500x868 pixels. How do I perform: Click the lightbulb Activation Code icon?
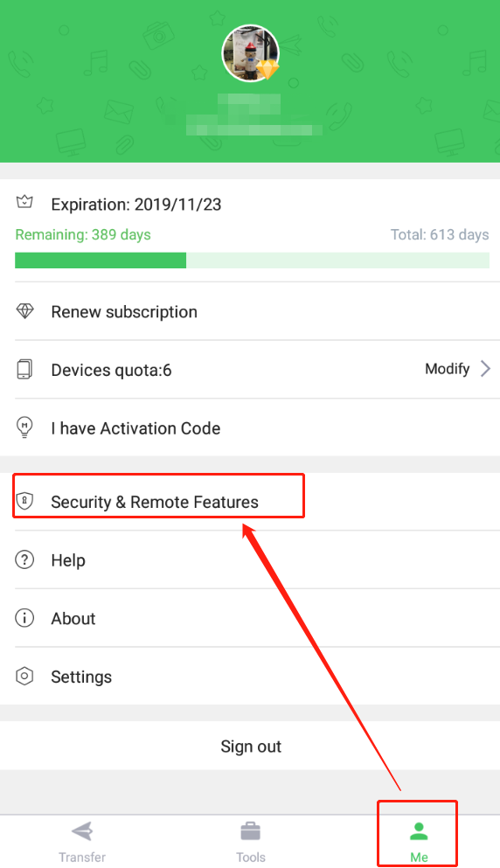(x=24, y=427)
